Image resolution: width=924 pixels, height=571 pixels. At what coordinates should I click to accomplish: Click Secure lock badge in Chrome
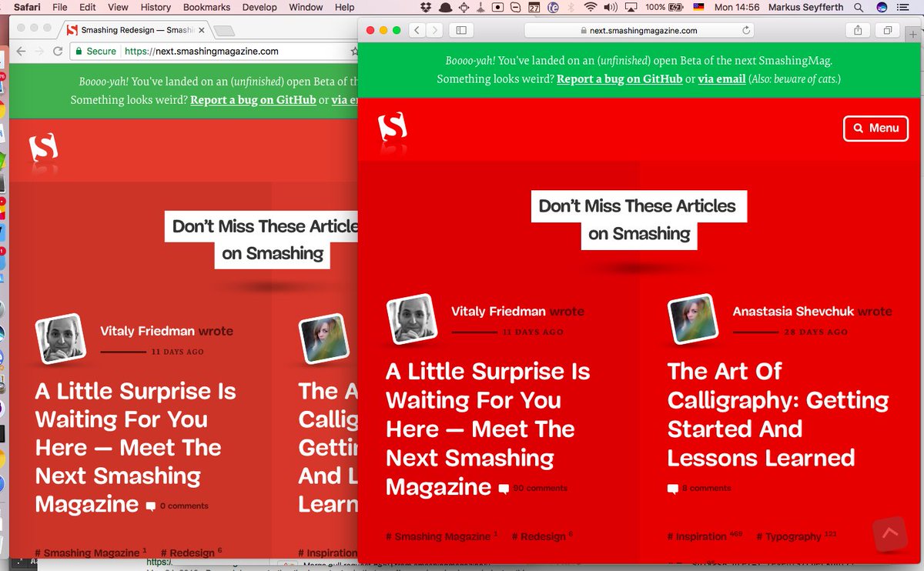95,52
